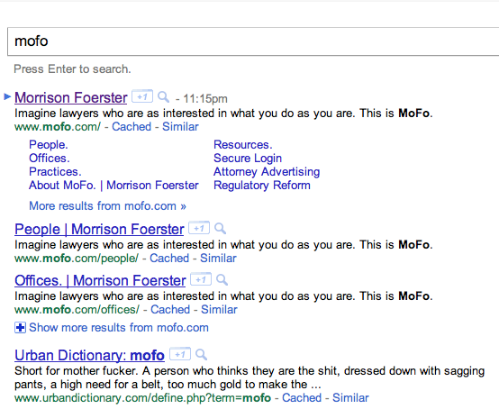Open More results from mofo.com link
The image size is (499, 409).
coord(107,206)
